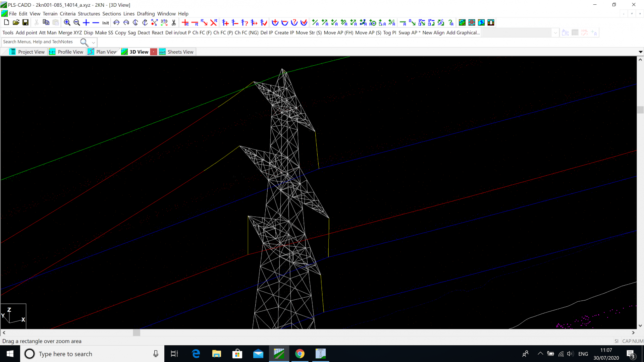The height and width of the screenshot is (362, 644).
Task: Click the Create IP command
Action: [x=284, y=33]
